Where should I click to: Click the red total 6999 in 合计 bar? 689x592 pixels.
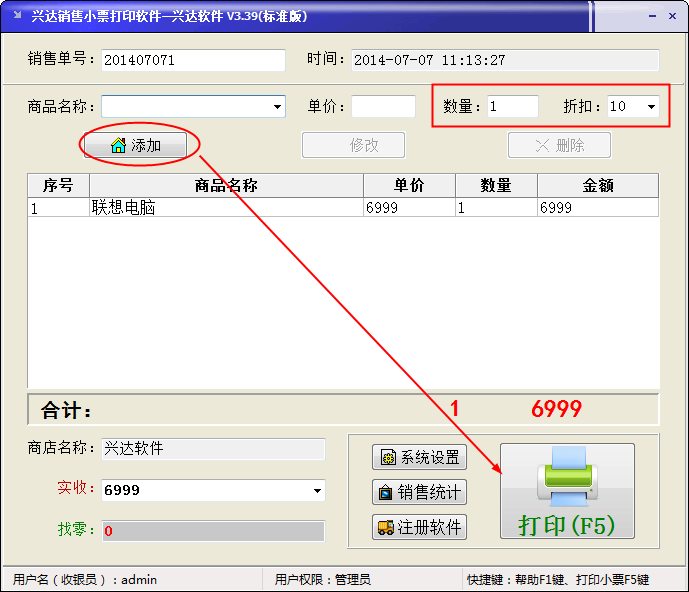556,409
